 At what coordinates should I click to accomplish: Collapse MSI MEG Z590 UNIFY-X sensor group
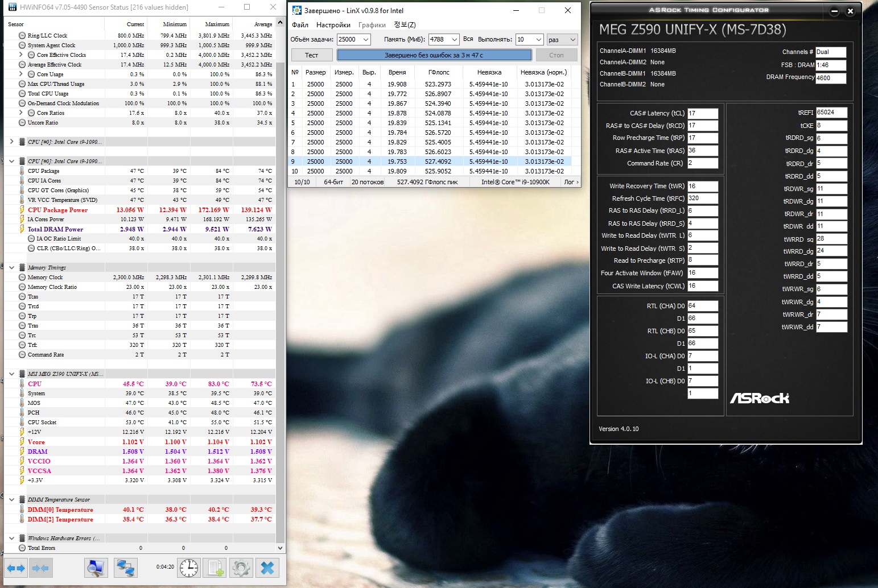pos(11,374)
